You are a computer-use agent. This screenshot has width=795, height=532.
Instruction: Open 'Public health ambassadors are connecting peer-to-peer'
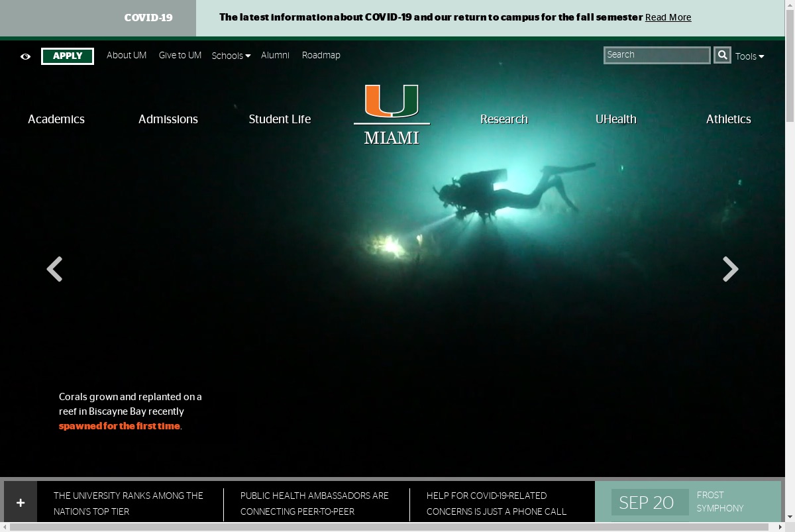pyautogui.click(x=315, y=504)
